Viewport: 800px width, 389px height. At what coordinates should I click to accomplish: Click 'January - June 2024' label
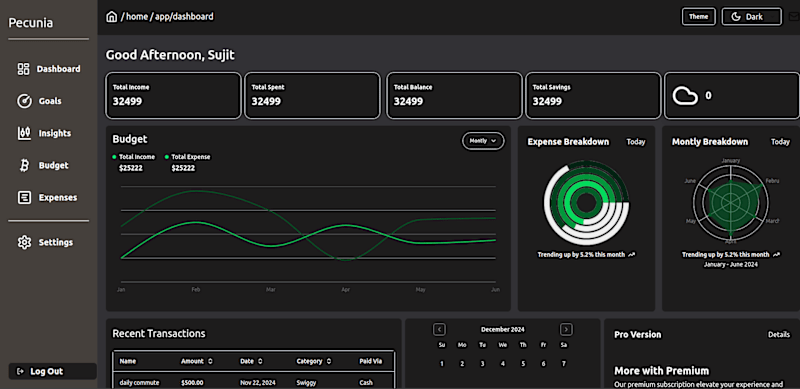(x=730, y=264)
